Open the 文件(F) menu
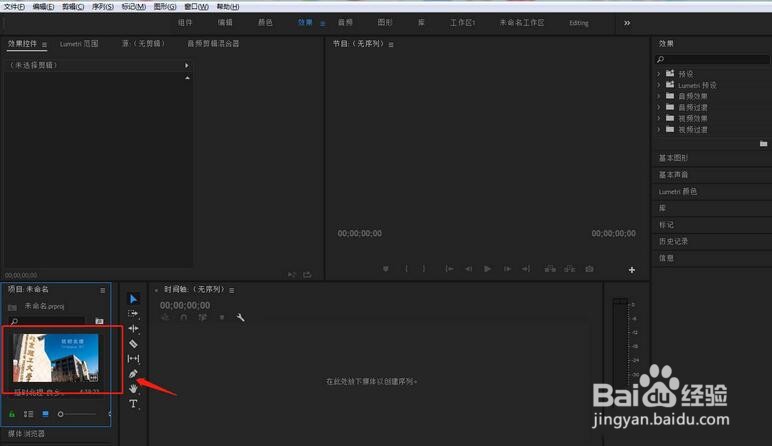 (x=14, y=6)
